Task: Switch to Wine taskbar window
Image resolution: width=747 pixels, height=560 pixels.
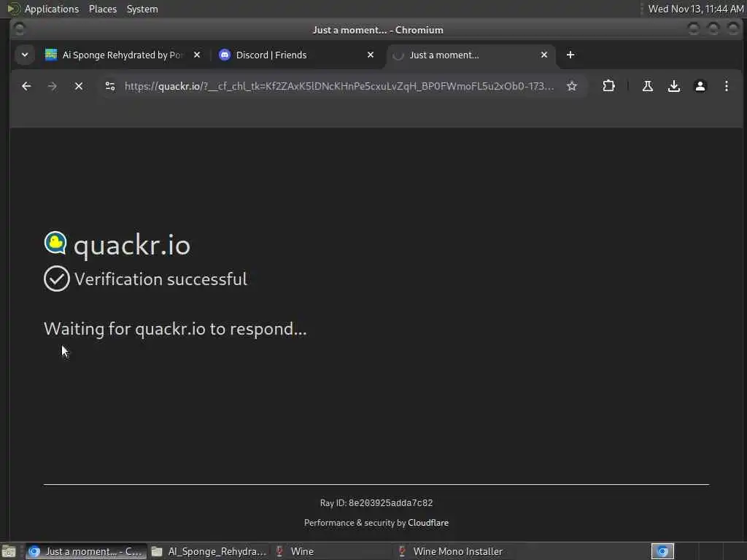Action: point(331,551)
